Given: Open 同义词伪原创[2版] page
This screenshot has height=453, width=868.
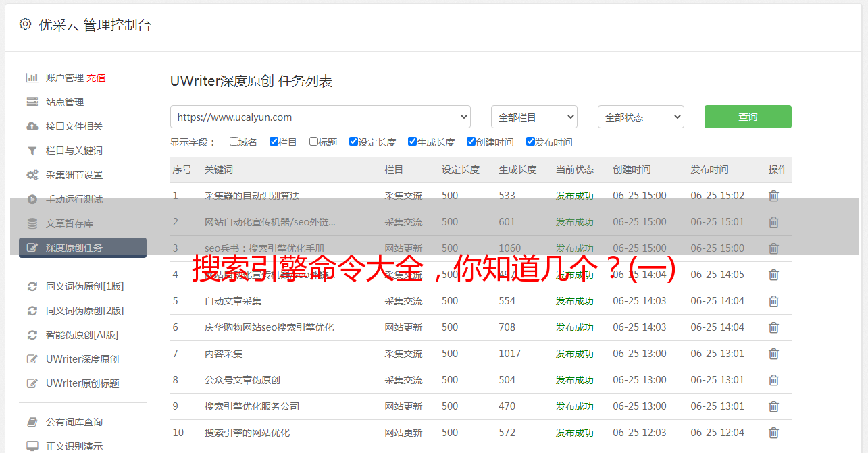Looking at the screenshot, I should click(x=84, y=311).
